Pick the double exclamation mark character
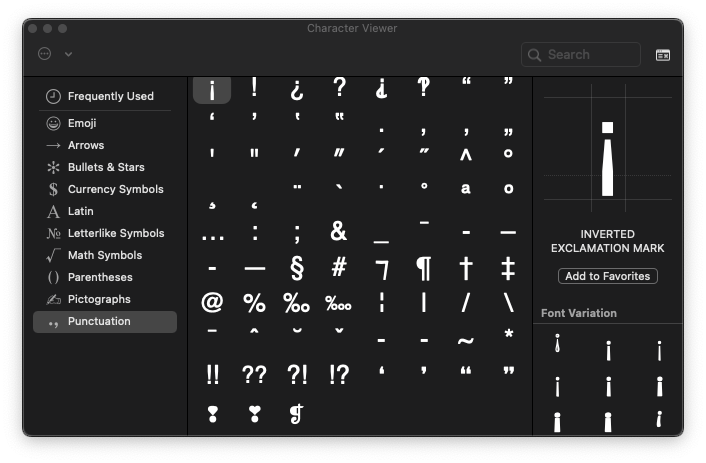This screenshot has height=463, width=706. 212,374
